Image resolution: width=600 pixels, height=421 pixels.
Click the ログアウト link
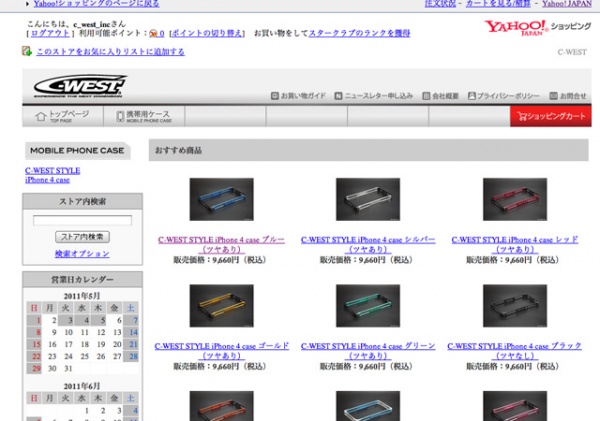(50, 33)
